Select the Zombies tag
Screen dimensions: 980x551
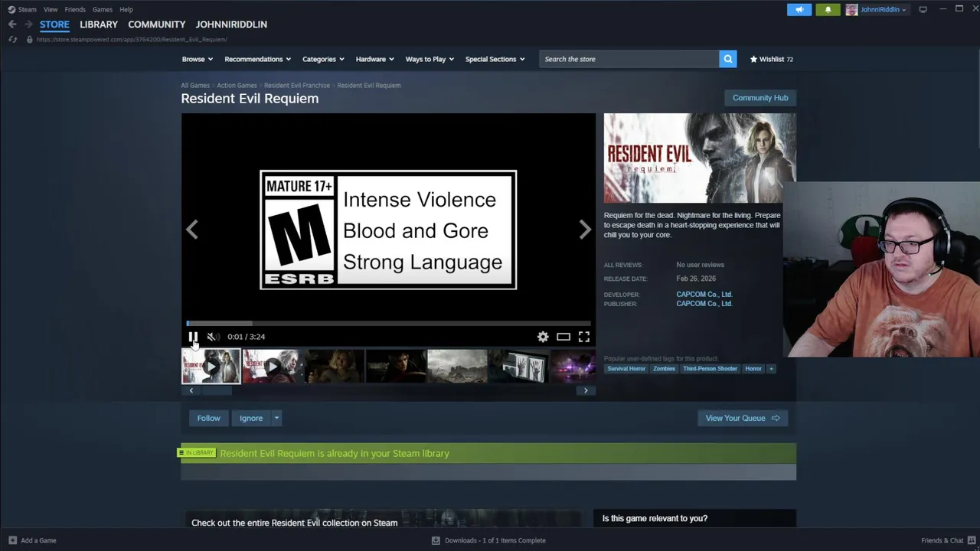click(664, 369)
